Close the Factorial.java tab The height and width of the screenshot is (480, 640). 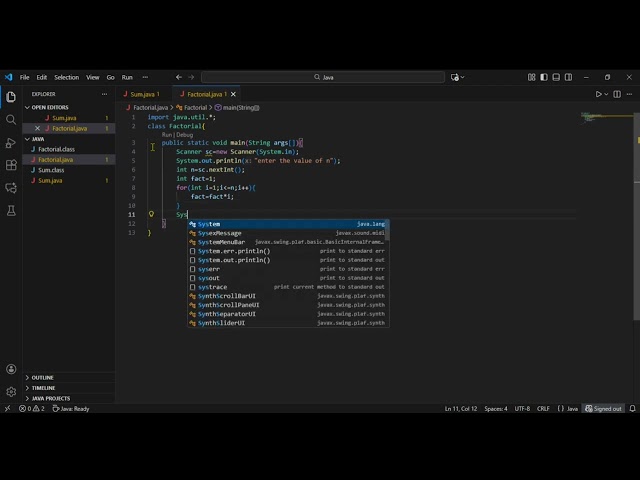pyautogui.click(x=233, y=94)
